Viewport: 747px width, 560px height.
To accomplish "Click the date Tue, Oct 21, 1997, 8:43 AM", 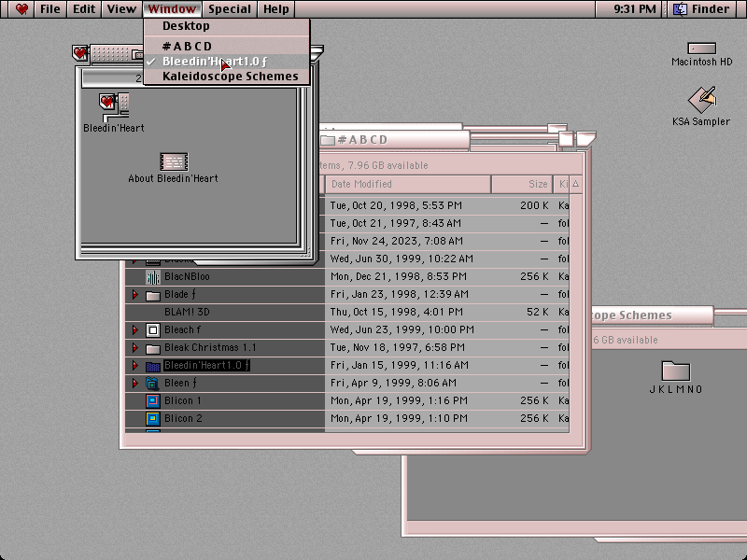I will click(x=395, y=223).
